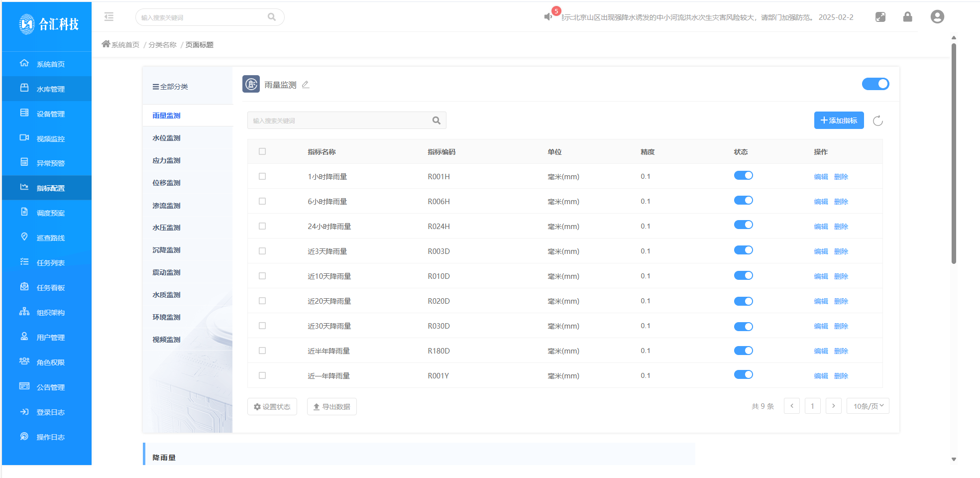Open the user avatar icon
The height and width of the screenshot is (478, 980).
click(937, 17)
